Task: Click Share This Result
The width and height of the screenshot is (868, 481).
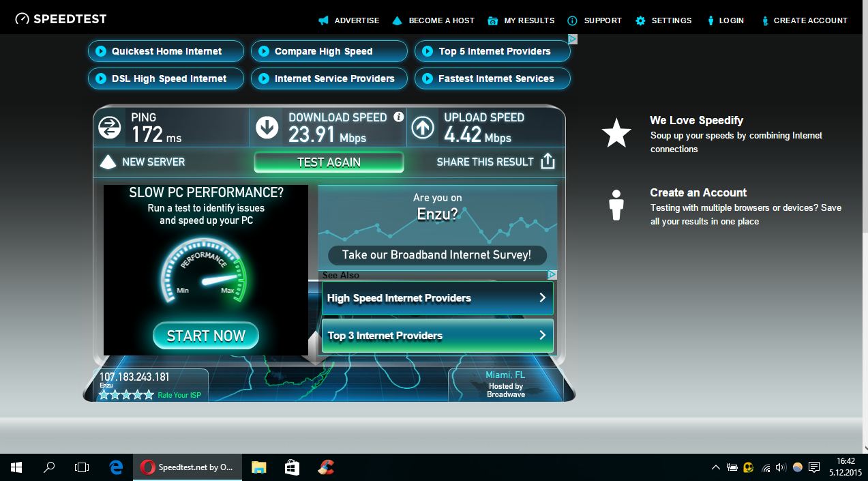Action: pos(496,162)
